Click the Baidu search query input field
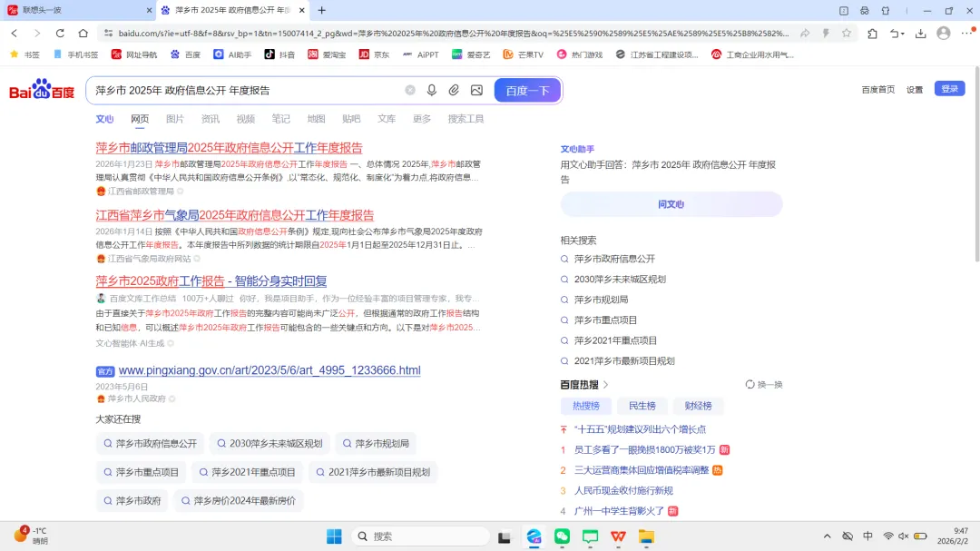The image size is (980, 551). click(x=247, y=90)
